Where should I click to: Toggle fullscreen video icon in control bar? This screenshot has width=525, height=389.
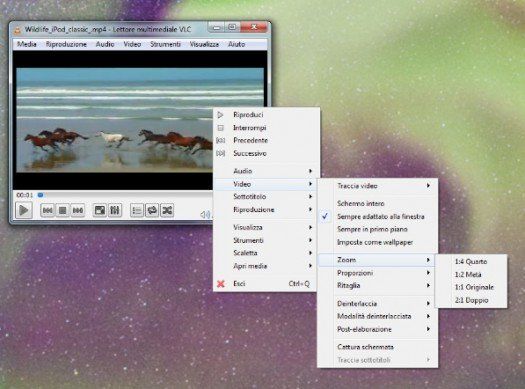pyautogui.click(x=100, y=210)
